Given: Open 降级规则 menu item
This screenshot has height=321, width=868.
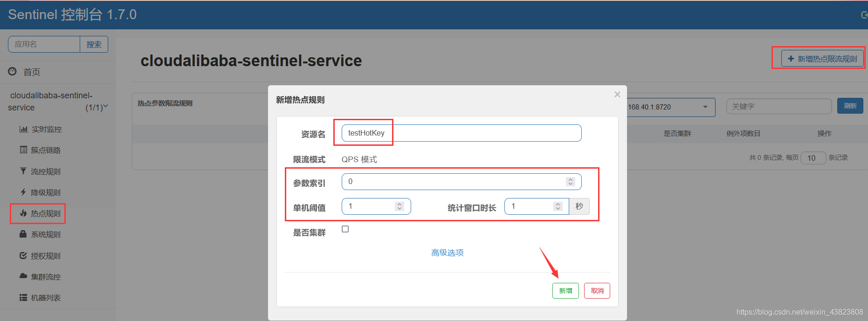Looking at the screenshot, I should (46, 192).
